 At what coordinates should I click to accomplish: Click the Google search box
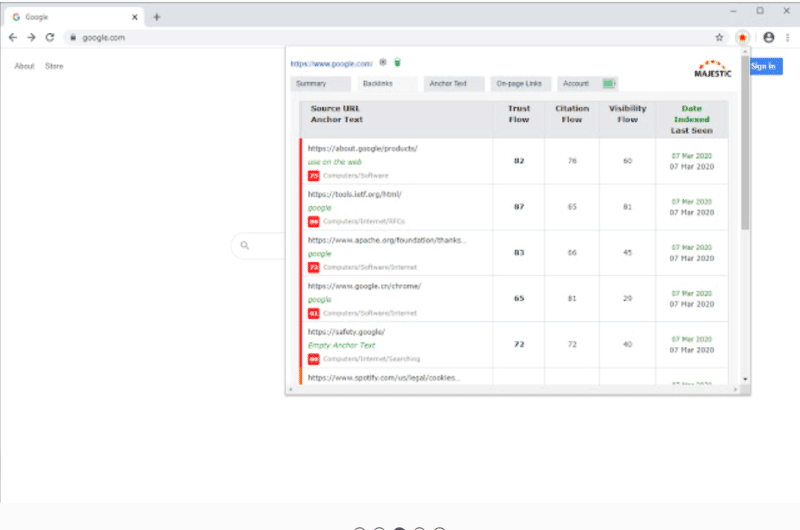pyautogui.click(x=258, y=245)
